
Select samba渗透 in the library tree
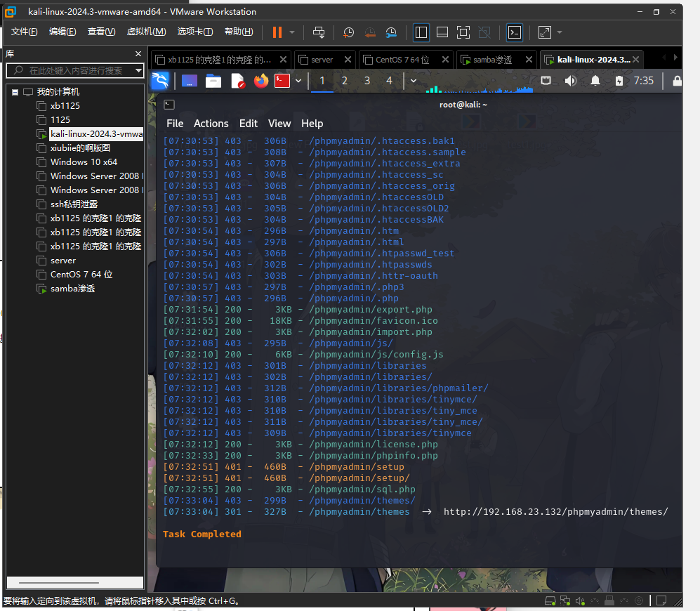(x=72, y=289)
